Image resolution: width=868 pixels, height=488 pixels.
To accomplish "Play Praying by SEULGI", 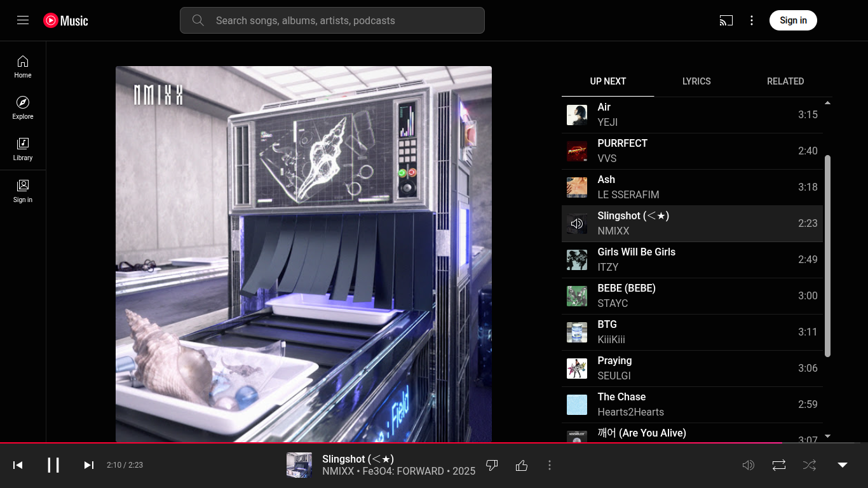I will [x=692, y=369].
